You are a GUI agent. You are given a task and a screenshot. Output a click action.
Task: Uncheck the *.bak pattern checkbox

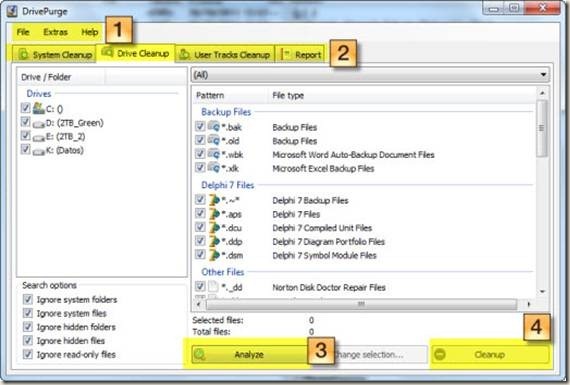200,126
